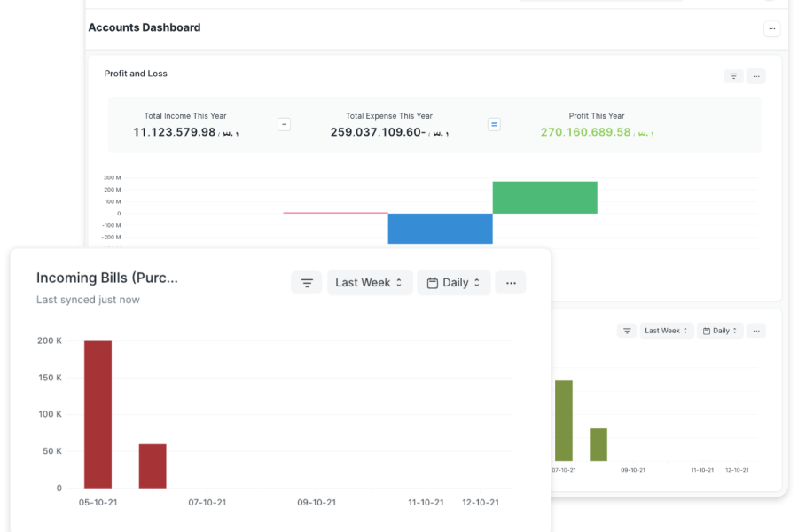
Task: Click the shorter red bar in Incoming Bills
Action: pyautogui.click(x=153, y=465)
